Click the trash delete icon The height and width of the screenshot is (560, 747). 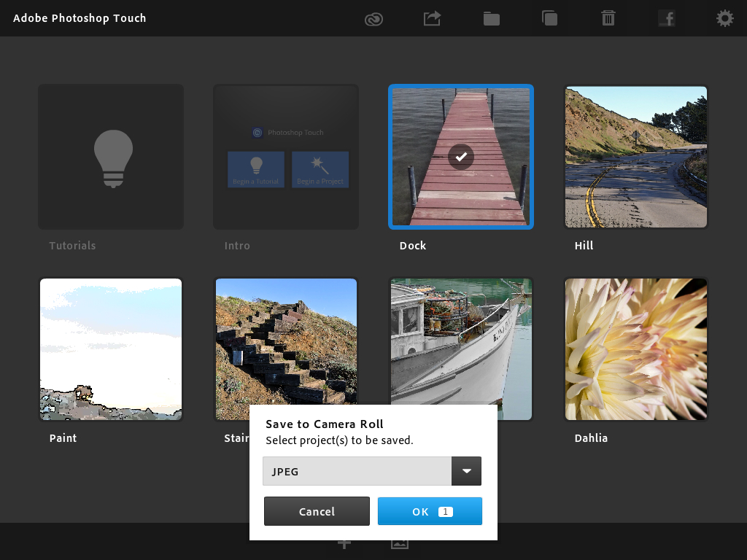click(608, 18)
